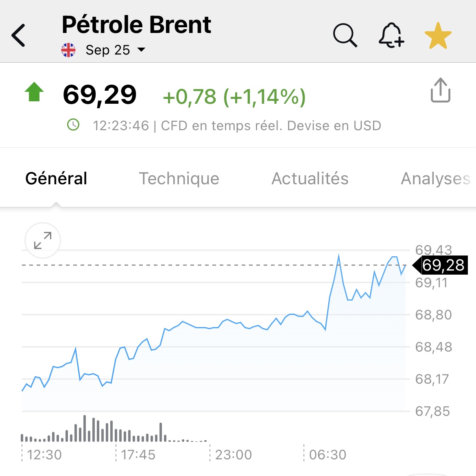476x476 pixels.
Task: Tap the green clock icon
Action: (73, 125)
